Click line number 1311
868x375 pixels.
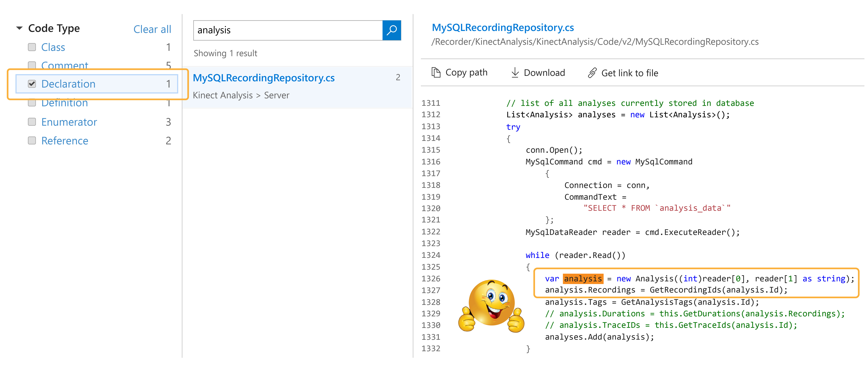tap(431, 103)
